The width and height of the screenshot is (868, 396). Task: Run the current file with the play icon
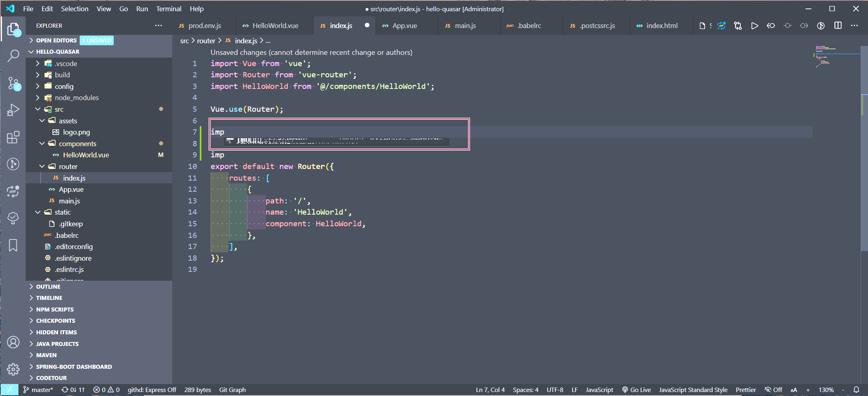coord(754,25)
